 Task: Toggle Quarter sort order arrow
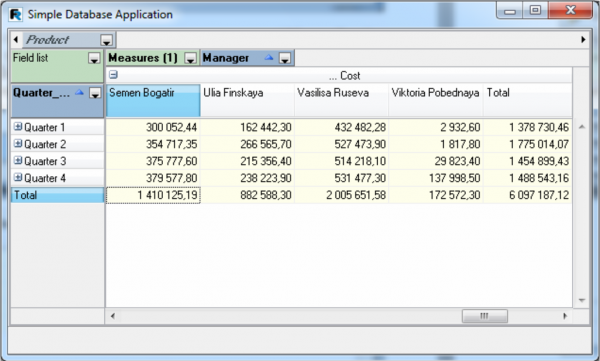pos(80,92)
